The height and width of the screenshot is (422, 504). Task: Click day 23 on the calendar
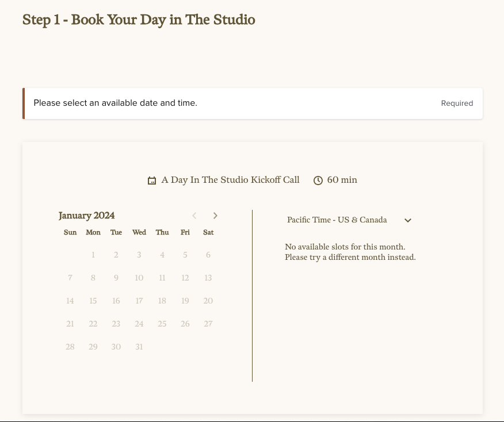click(116, 324)
